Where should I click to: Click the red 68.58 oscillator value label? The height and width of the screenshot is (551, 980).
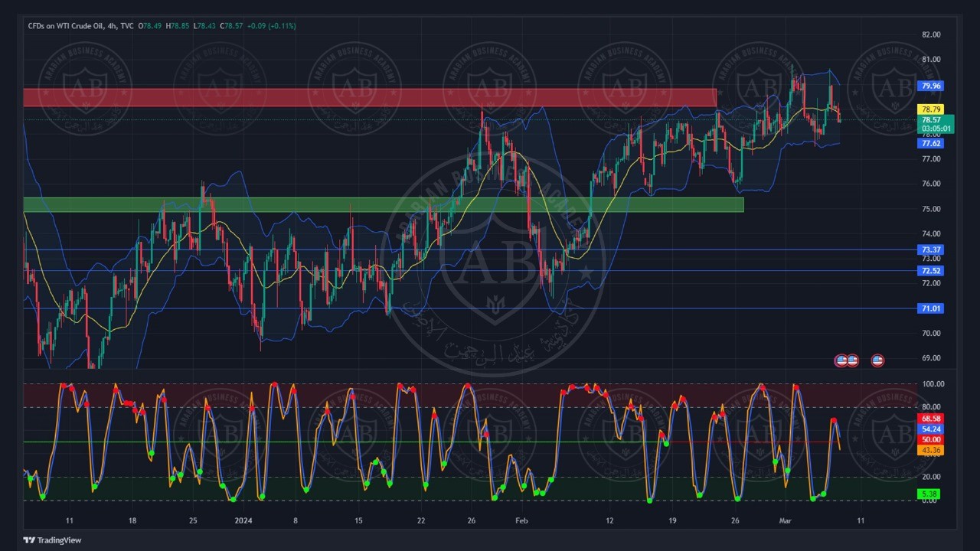[x=931, y=419]
